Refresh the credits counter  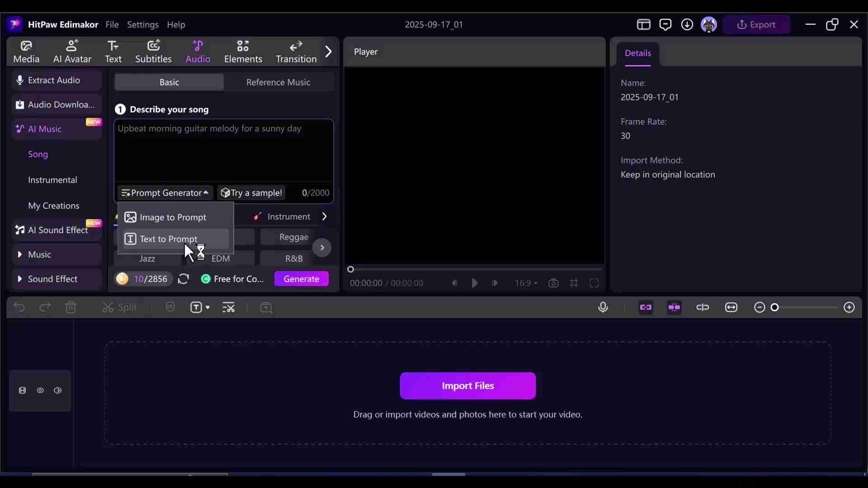pyautogui.click(x=183, y=279)
